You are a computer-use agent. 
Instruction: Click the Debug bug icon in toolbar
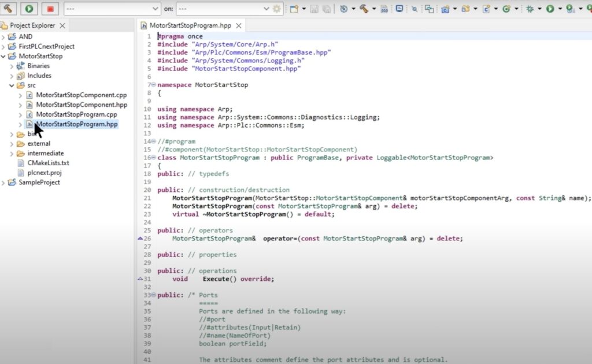[530, 9]
